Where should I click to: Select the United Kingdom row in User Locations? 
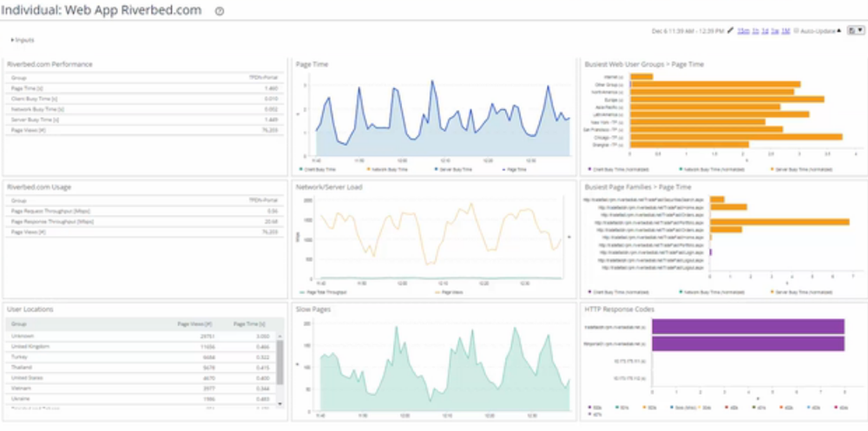(141, 346)
